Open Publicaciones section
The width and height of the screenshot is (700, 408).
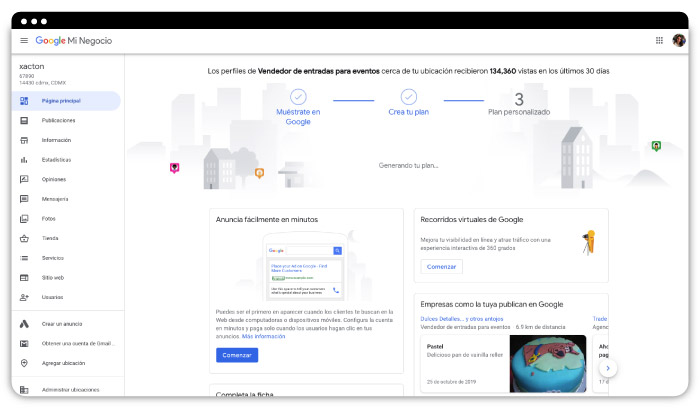click(x=58, y=121)
